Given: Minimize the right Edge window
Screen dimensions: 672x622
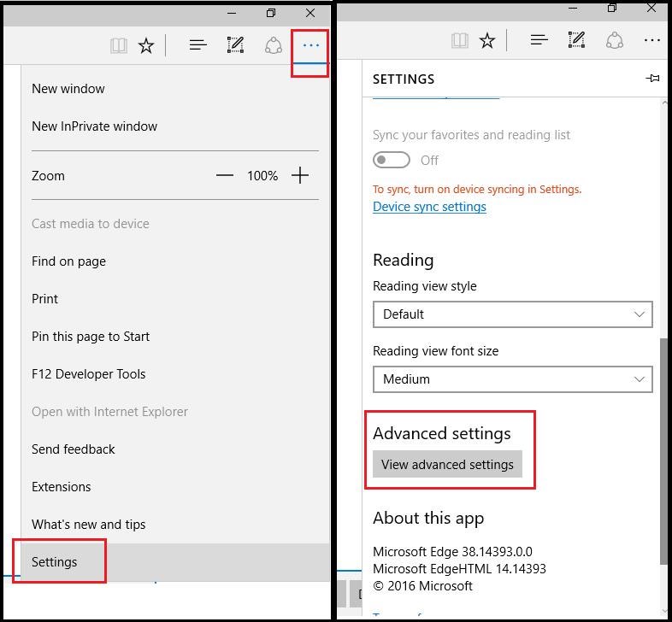Looking at the screenshot, I should (x=573, y=9).
